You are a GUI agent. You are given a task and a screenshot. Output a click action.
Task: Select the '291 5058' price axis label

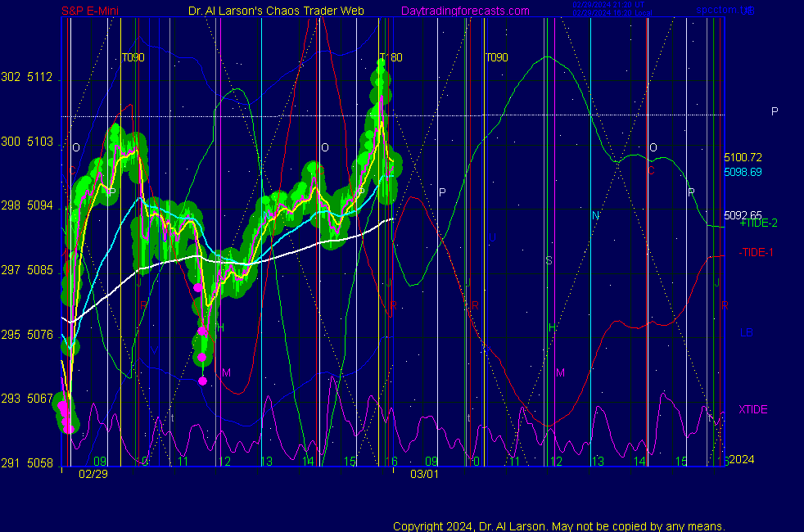27,463
